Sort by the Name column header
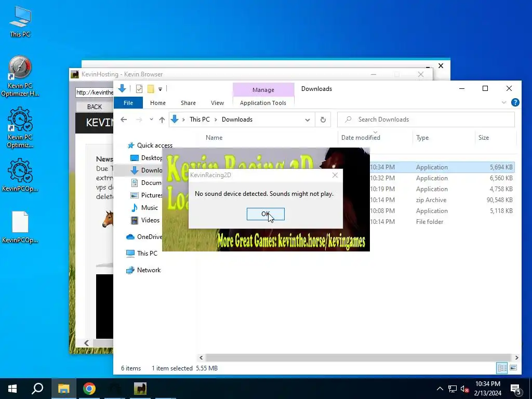The height and width of the screenshot is (399, 532). coord(214,137)
